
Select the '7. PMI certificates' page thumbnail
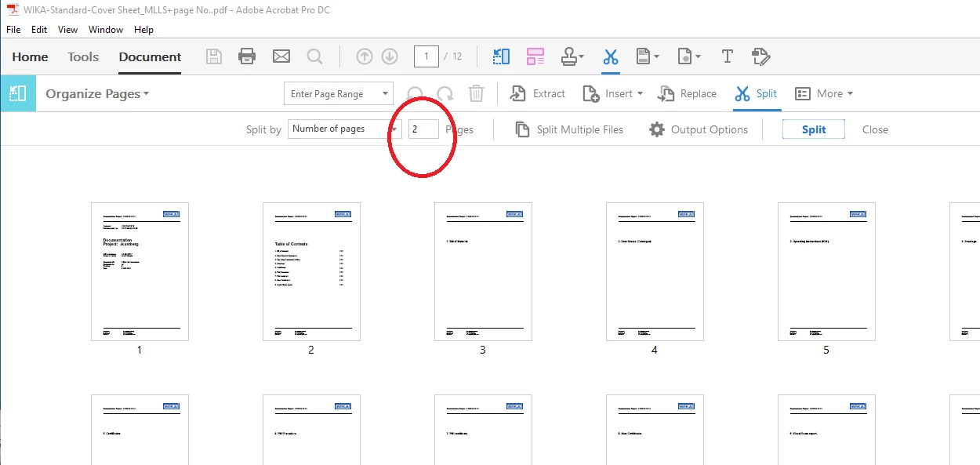(x=483, y=430)
